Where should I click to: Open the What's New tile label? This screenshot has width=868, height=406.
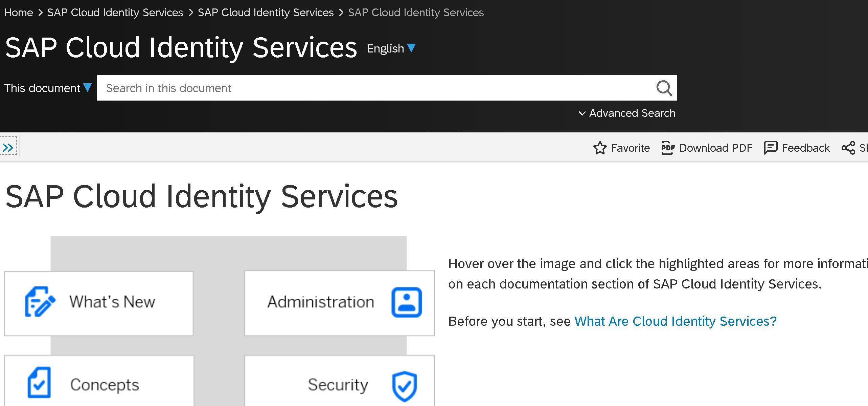pos(112,302)
